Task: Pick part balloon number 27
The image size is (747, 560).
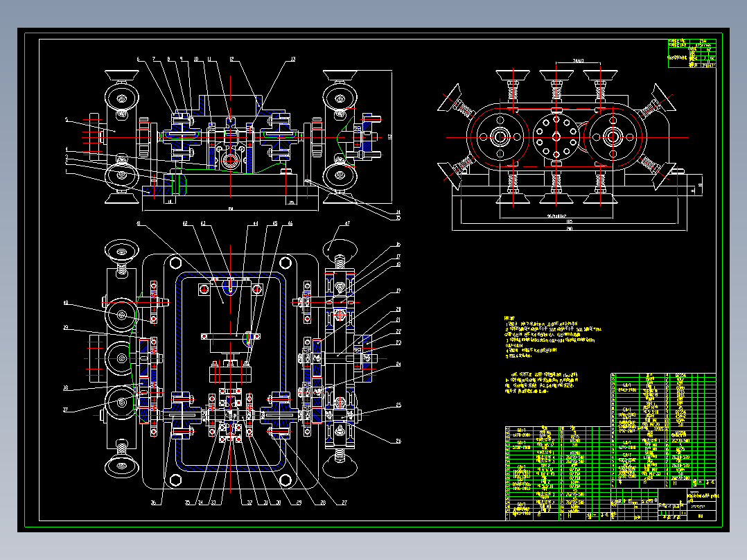Action: 344,502
